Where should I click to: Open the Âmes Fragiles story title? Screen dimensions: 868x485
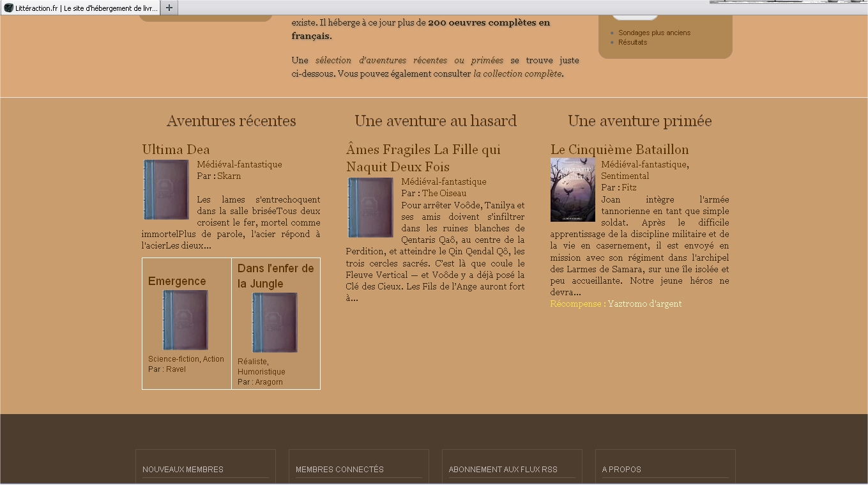pyautogui.click(x=423, y=158)
